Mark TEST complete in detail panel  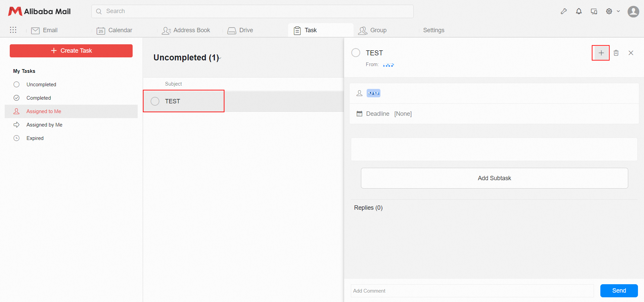356,53
